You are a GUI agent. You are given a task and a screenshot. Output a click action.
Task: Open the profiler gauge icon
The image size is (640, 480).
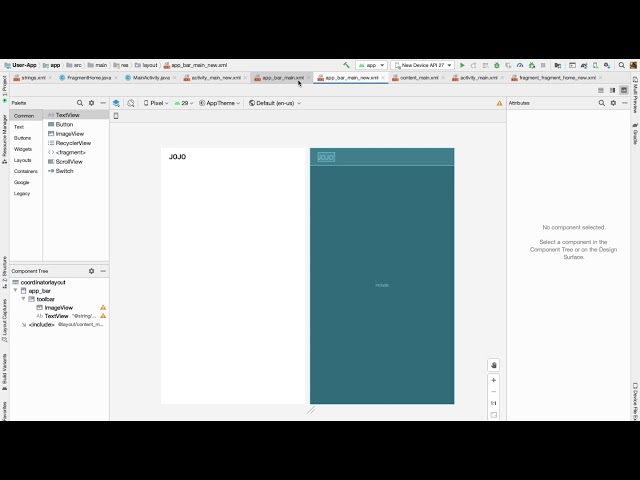pos(520,65)
